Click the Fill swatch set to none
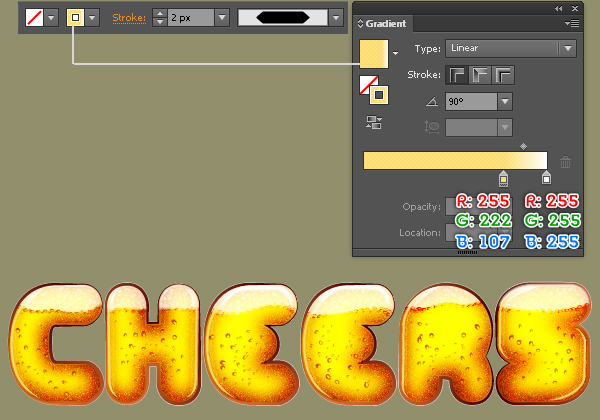 point(34,18)
